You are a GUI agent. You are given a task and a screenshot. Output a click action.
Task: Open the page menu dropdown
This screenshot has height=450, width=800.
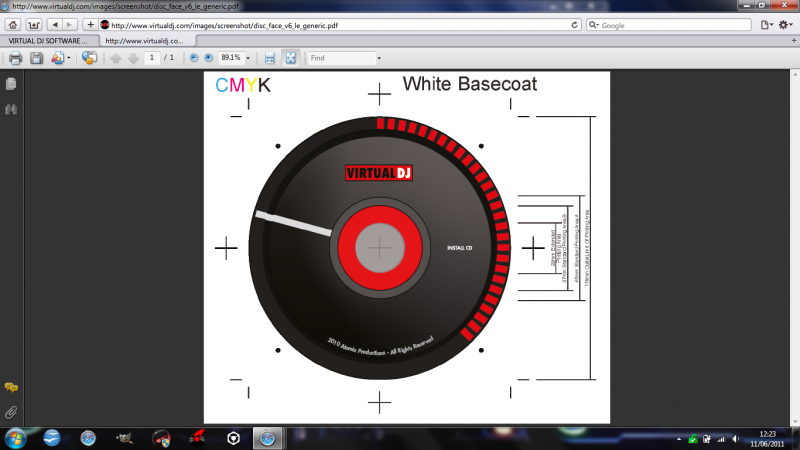tap(766, 25)
